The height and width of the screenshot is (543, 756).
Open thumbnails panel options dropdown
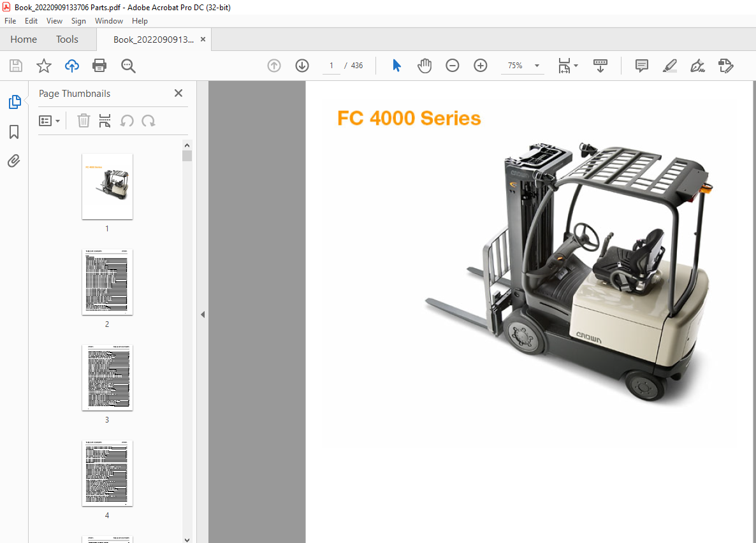click(x=49, y=120)
